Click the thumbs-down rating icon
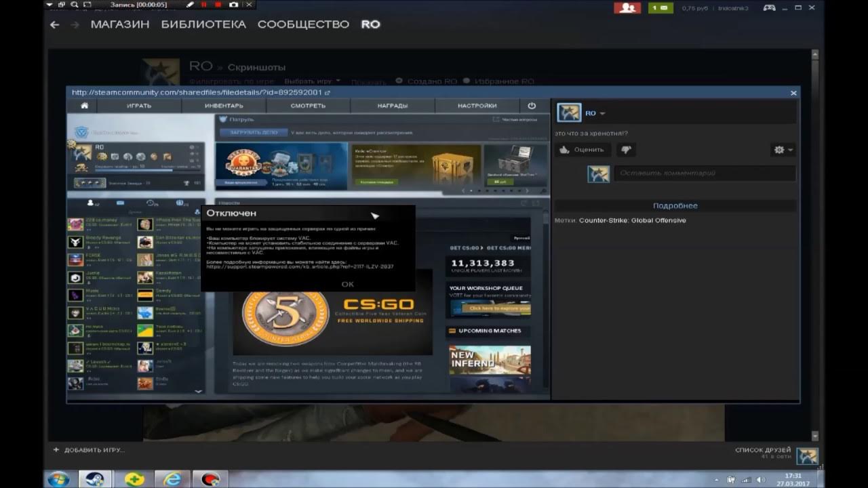 click(626, 150)
